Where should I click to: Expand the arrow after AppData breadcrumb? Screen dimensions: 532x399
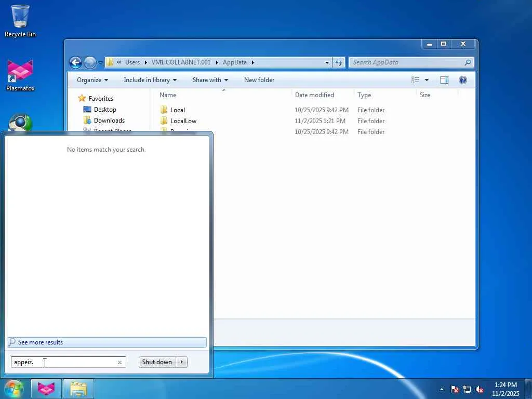[x=253, y=62]
